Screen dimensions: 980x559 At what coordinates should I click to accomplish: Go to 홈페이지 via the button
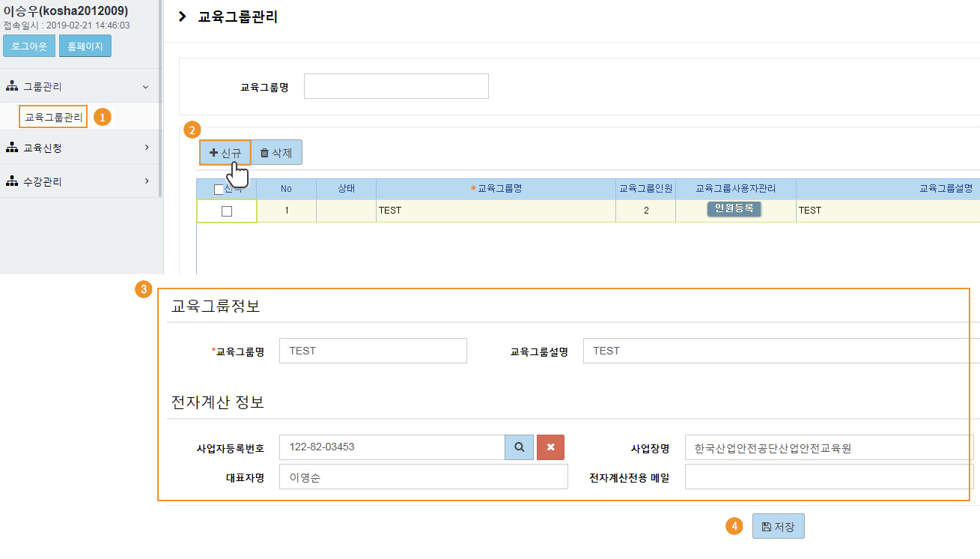[x=85, y=46]
